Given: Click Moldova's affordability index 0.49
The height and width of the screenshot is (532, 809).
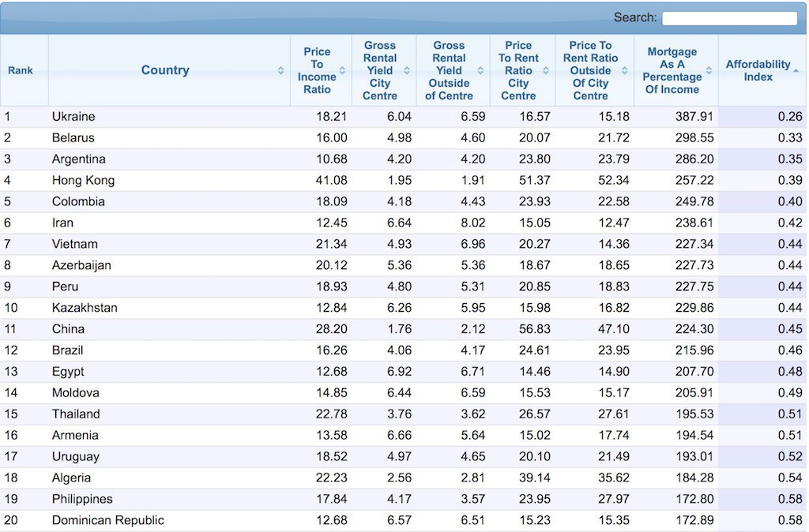Looking at the screenshot, I should click(790, 393).
